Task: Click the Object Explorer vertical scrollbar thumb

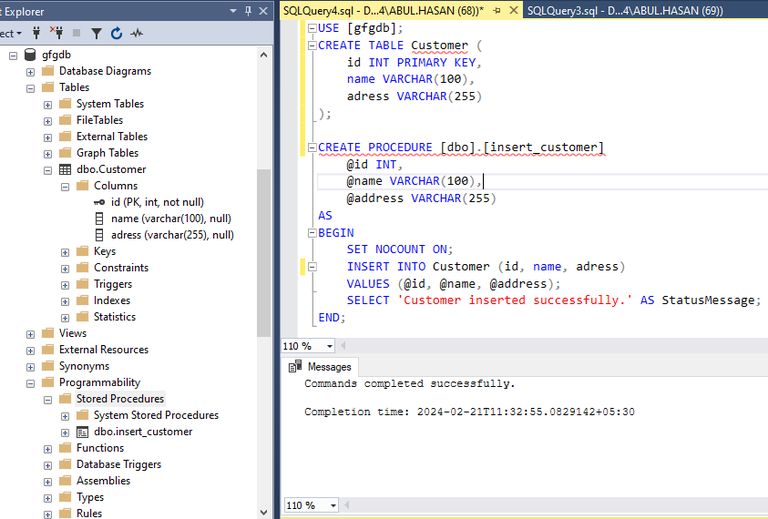Action: coord(264,253)
